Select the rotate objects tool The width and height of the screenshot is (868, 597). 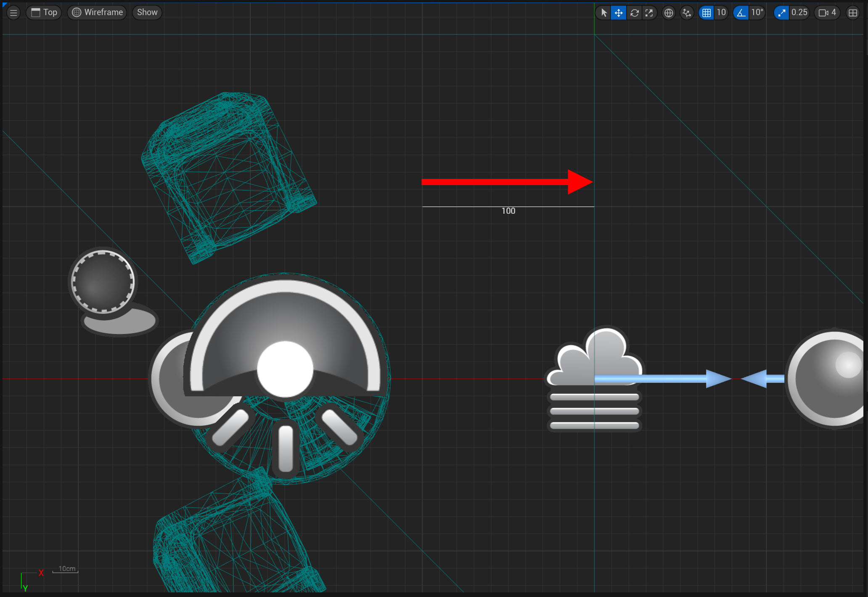tap(634, 13)
